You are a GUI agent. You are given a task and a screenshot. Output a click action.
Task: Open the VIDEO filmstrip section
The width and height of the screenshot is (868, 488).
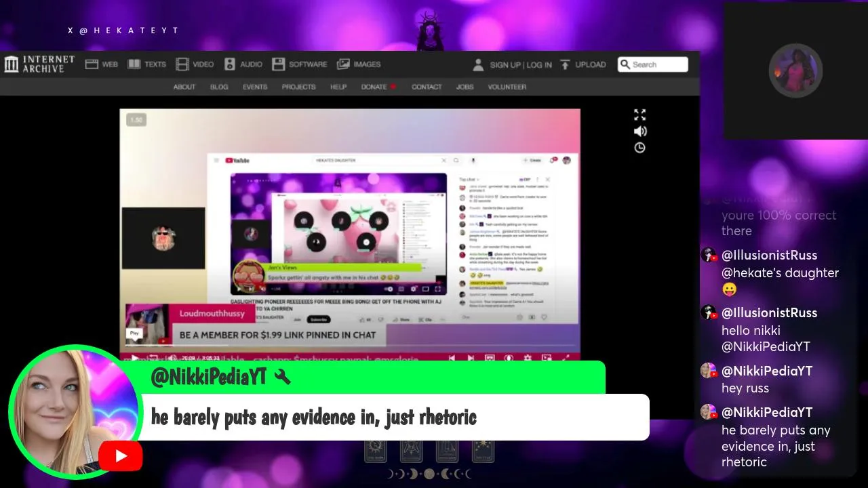[x=194, y=64]
